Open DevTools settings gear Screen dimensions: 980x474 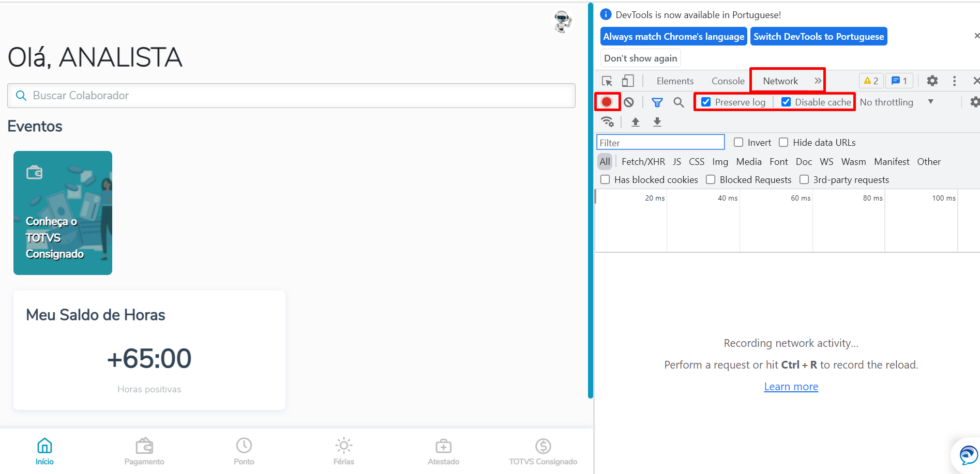coord(932,81)
